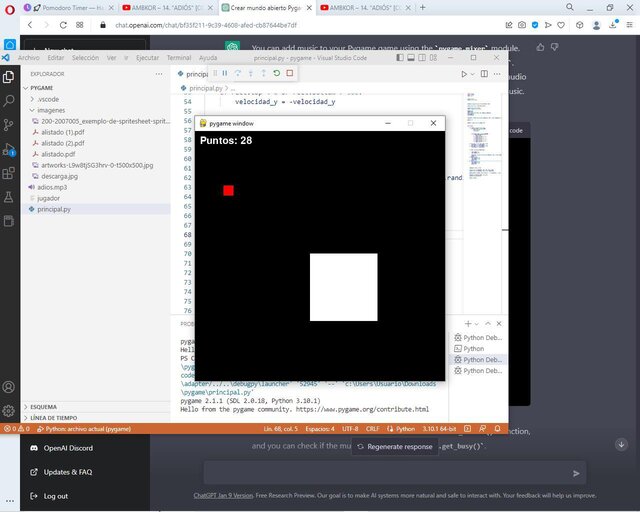Customize layout icon in VS Code title bar

433,58
